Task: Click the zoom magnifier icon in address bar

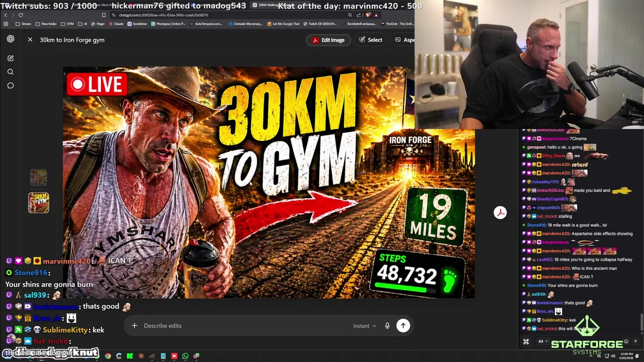Action: [350, 15]
